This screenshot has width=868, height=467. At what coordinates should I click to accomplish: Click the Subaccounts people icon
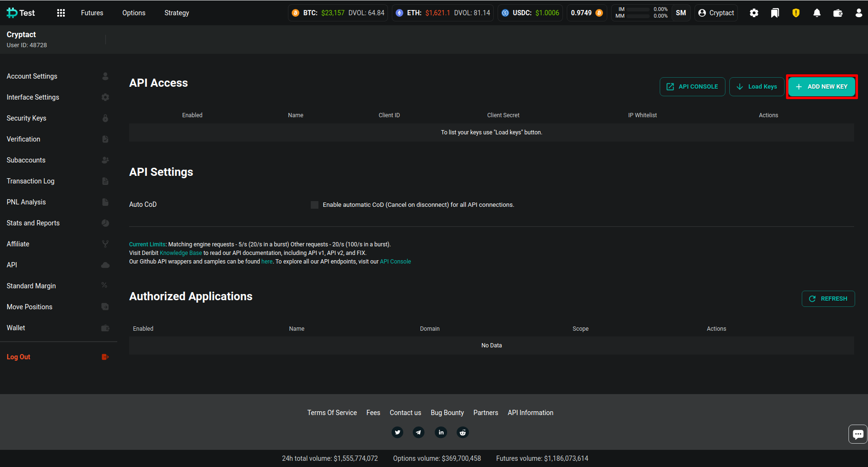(105, 160)
